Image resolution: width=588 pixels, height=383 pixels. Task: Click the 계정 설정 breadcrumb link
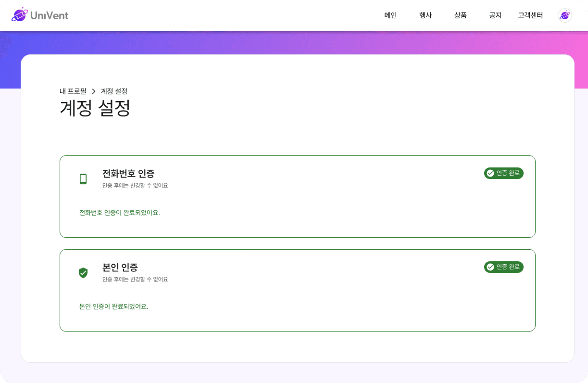(x=113, y=91)
